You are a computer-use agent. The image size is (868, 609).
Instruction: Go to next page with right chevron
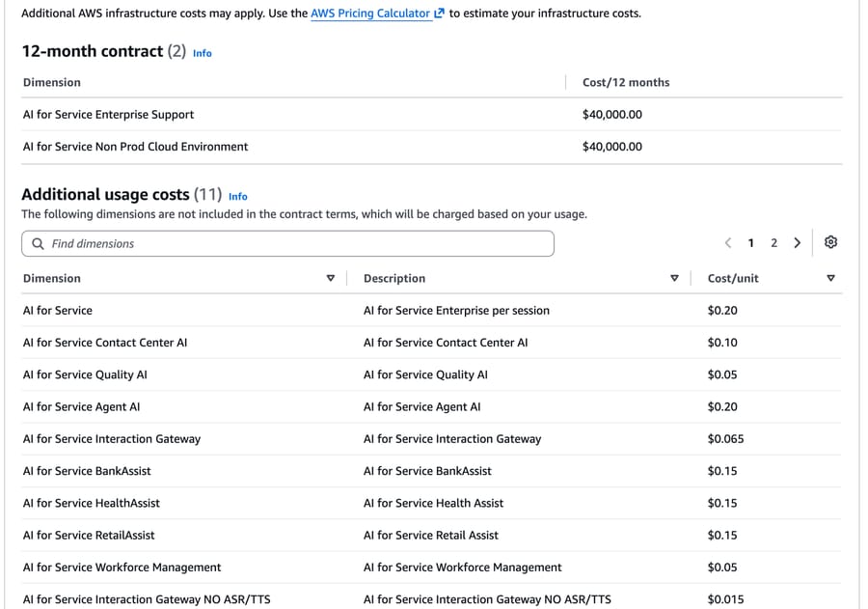click(x=798, y=242)
